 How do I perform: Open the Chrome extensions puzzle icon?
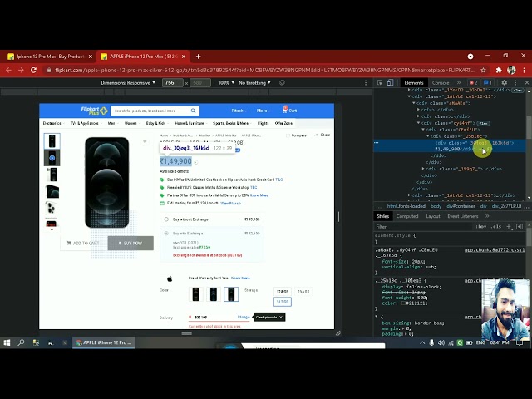click(x=499, y=70)
